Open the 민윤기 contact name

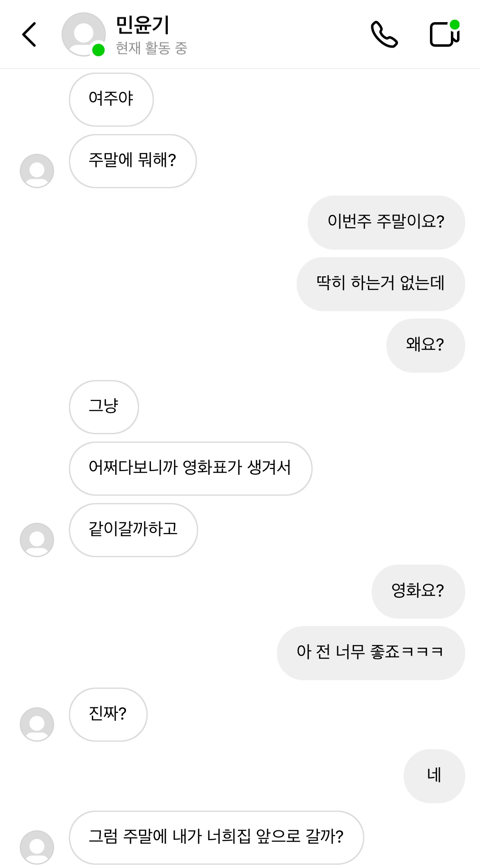coord(142,25)
